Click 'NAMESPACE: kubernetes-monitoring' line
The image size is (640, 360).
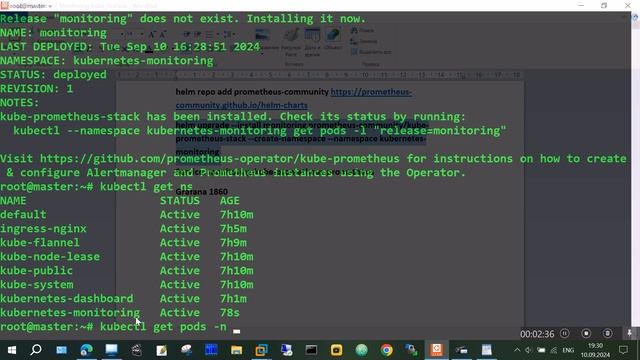[107, 61]
